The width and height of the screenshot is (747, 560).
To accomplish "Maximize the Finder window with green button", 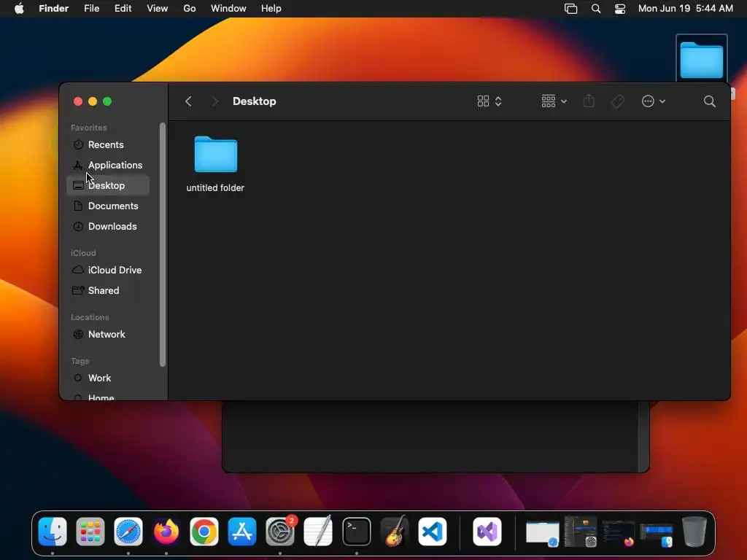I will 108,101.
